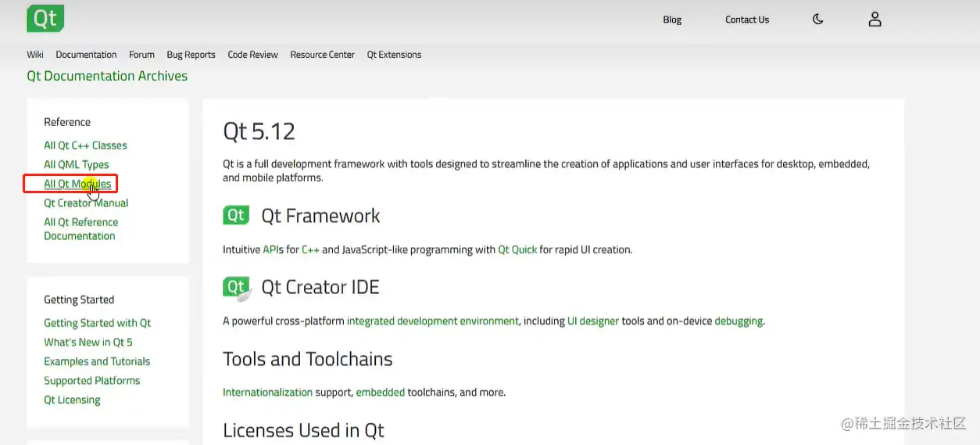Click the Qt Quick link
This screenshot has height=445, width=980.
point(517,249)
